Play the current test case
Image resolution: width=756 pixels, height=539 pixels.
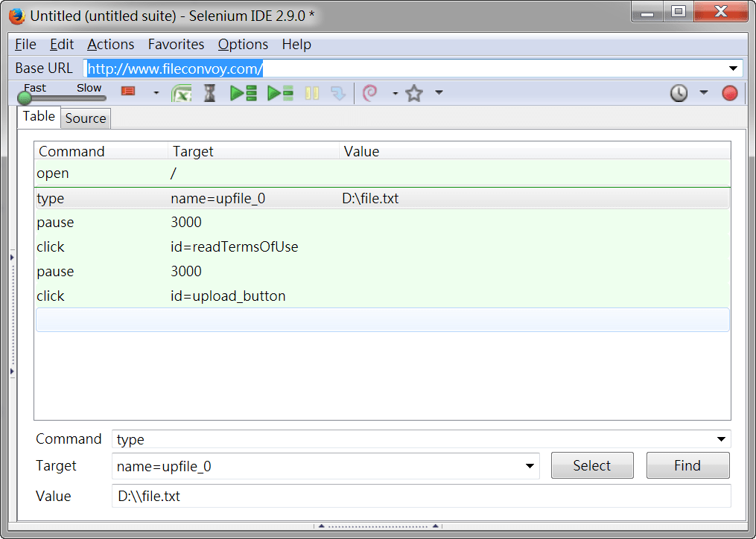point(280,93)
